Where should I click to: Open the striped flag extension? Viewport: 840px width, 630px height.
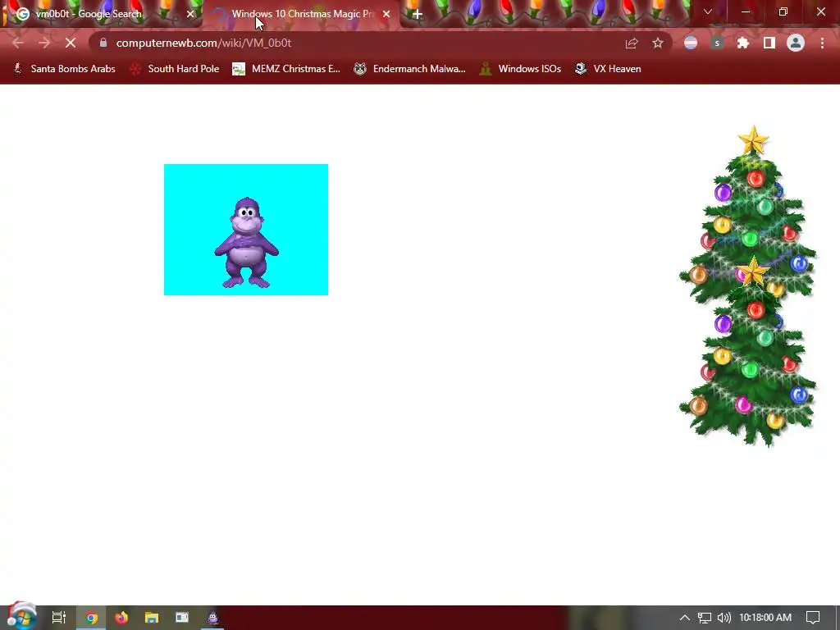point(691,43)
